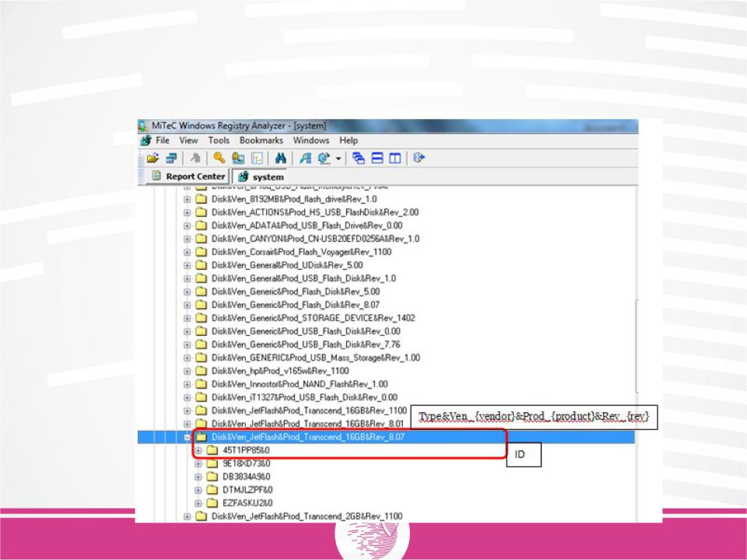
Task: Select the 9E18XD73&0 subkey
Action: (x=247, y=464)
